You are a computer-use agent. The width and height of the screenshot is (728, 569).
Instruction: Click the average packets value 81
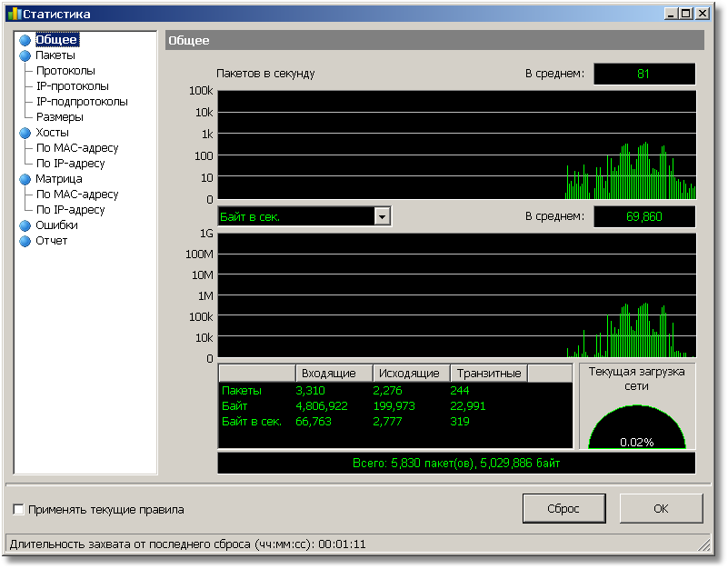644,74
